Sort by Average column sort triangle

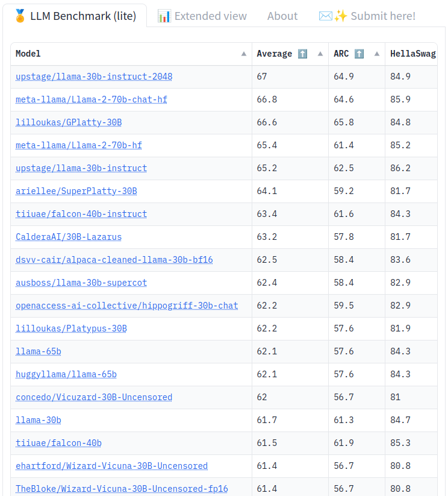point(320,54)
